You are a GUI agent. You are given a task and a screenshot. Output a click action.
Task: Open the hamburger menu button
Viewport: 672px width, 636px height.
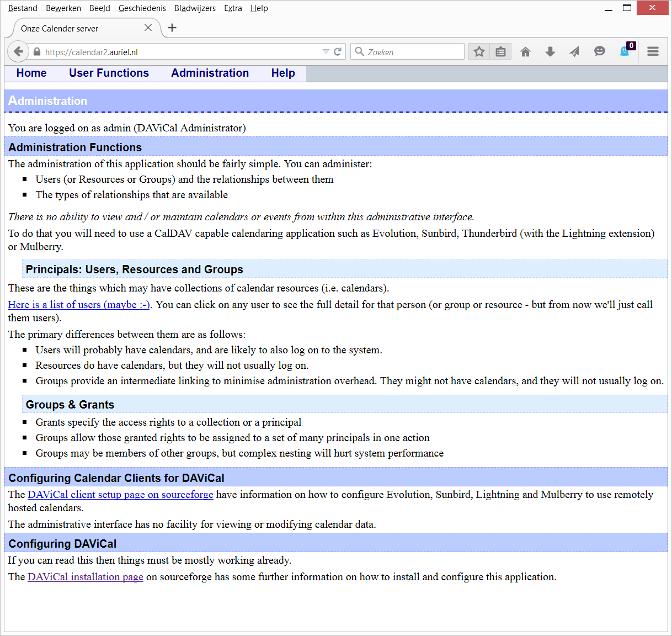tap(653, 52)
